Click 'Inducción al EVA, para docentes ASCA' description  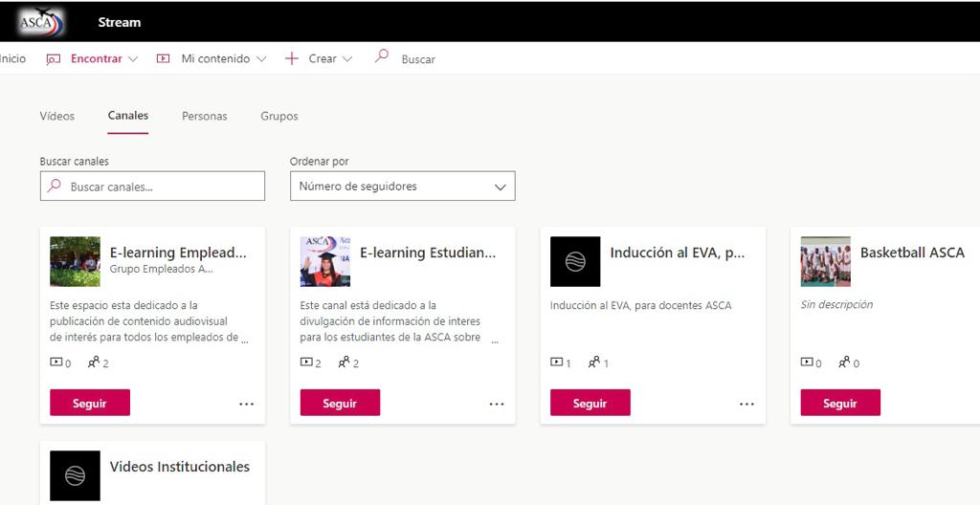640,306
